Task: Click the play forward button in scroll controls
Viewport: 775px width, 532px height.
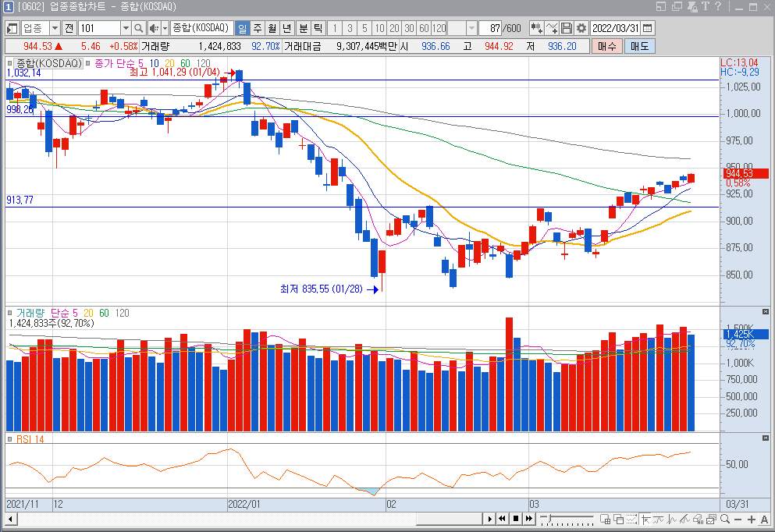Action: pyautogui.click(x=490, y=519)
